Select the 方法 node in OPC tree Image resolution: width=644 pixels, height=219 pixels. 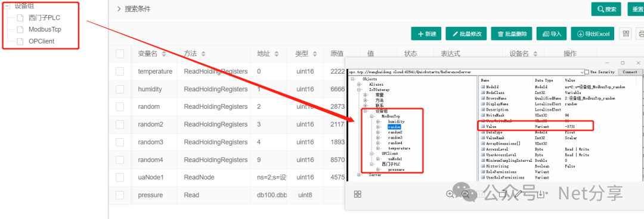379,100
